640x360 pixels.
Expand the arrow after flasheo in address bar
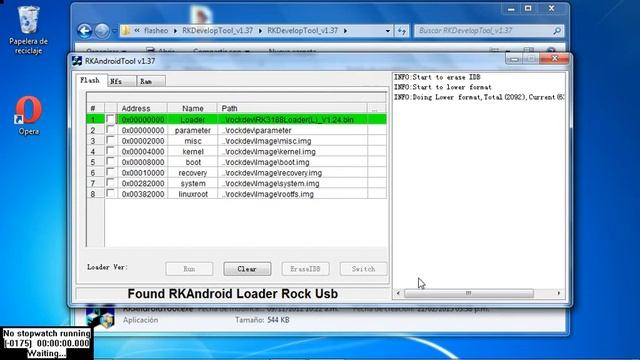176,31
